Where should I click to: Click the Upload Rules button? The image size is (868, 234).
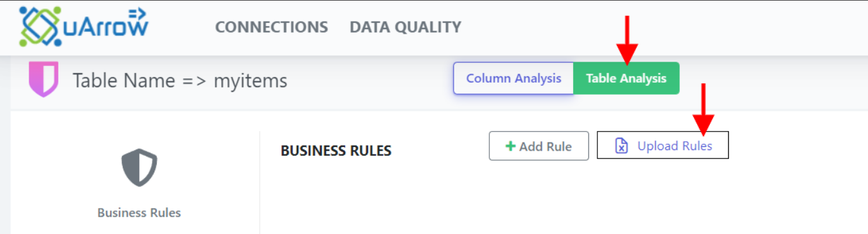pyautogui.click(x=663, y=146)
